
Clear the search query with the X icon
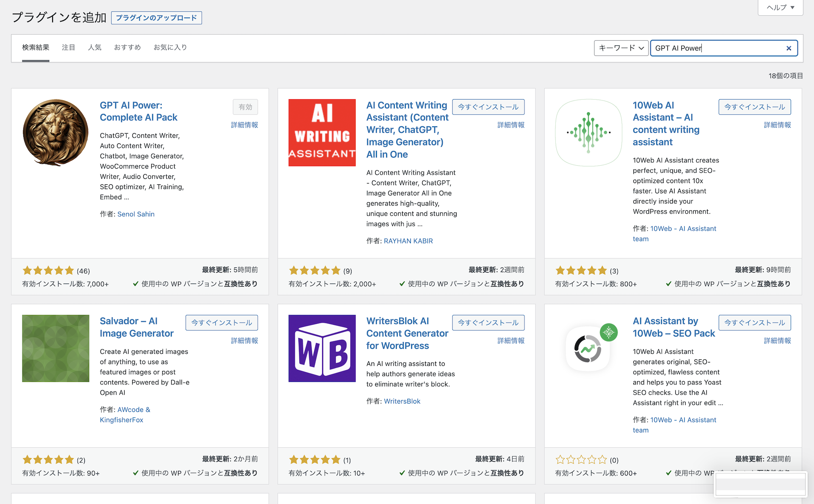[x=789, y=48]
